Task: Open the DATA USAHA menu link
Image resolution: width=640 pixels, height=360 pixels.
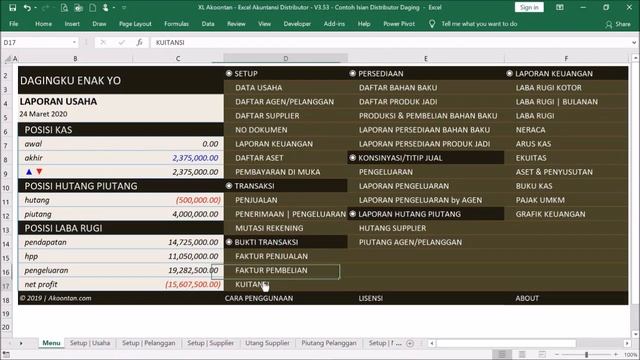Action: click(x=258, y=88)
